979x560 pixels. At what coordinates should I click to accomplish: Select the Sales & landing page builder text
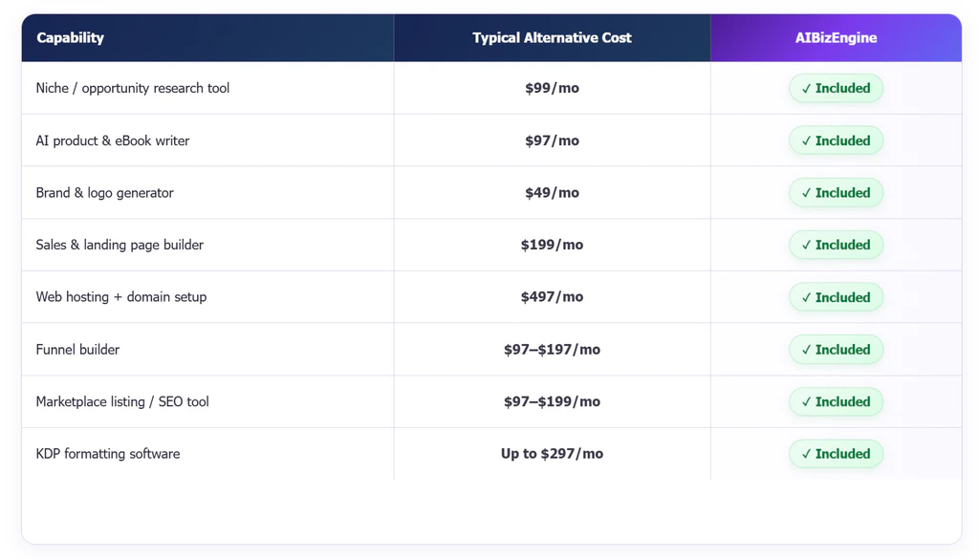pos(120,245)
